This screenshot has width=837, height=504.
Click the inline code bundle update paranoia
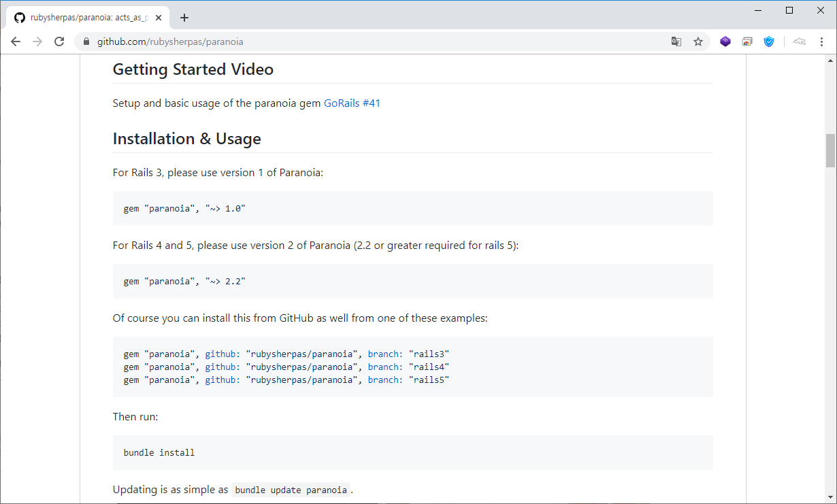(291, 490)
